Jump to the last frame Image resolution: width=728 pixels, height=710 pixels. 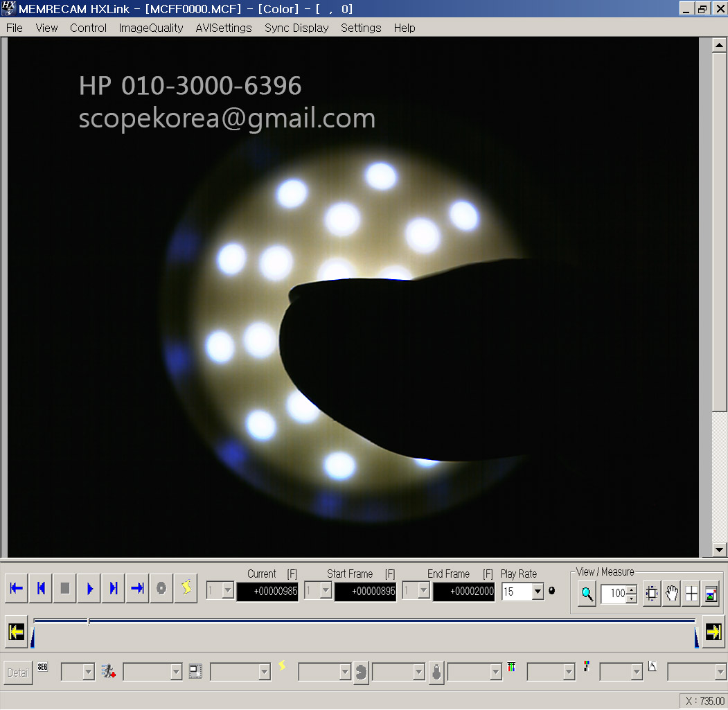(x=138, y=589)
